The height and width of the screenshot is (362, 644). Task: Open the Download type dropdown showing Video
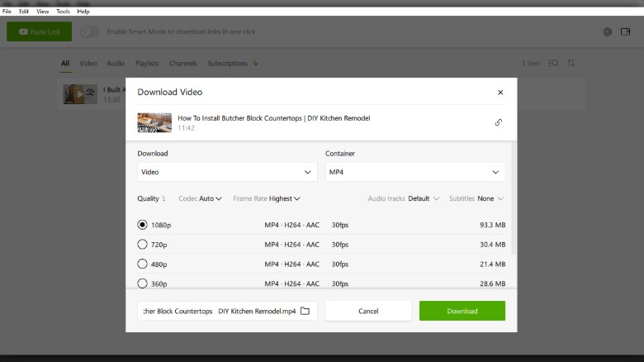(x=226, y=172)
